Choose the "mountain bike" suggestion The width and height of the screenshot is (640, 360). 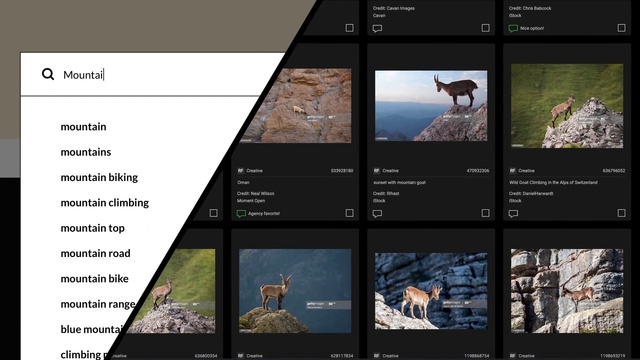(x=94, y=278)
